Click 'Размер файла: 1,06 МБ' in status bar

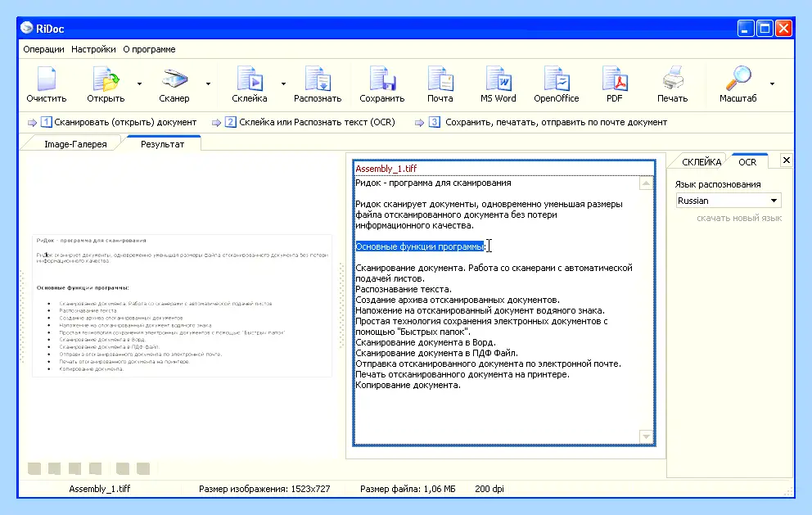(x=408, y=489)
